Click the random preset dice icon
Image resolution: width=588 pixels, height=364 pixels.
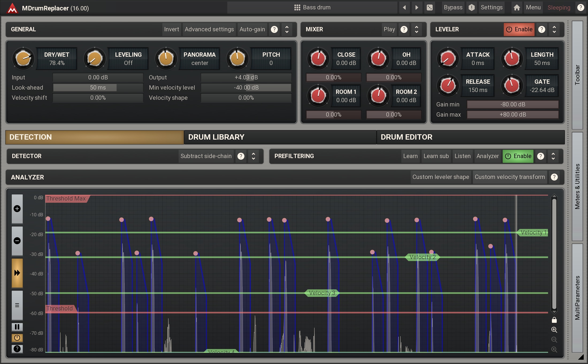pos(429,7)
